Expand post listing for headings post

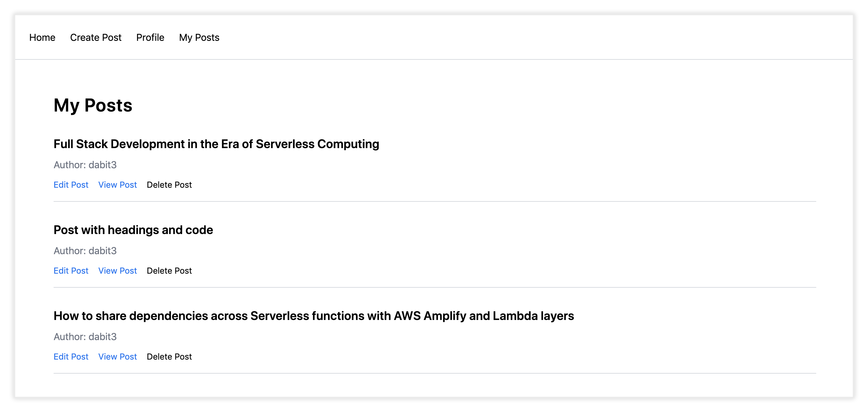click(118, 271)
